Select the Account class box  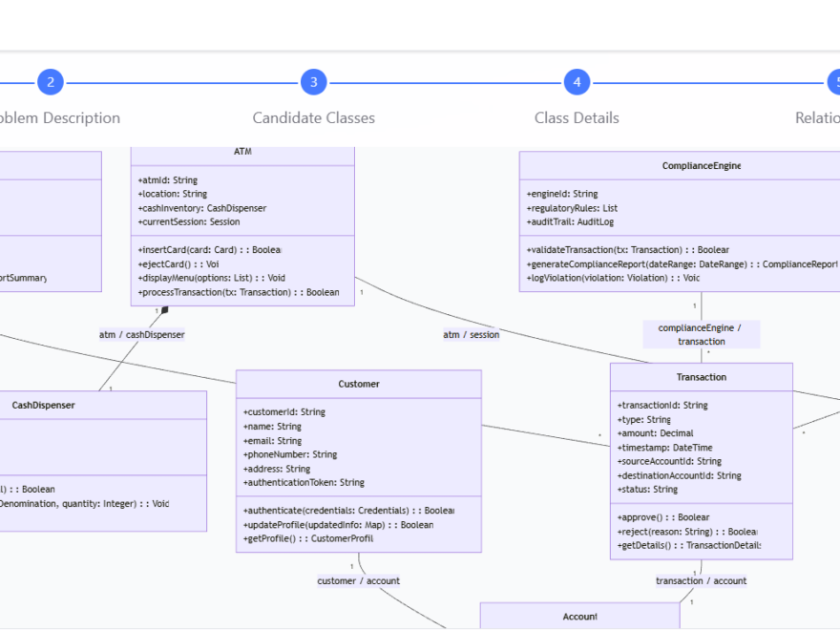tap(579, 617)
